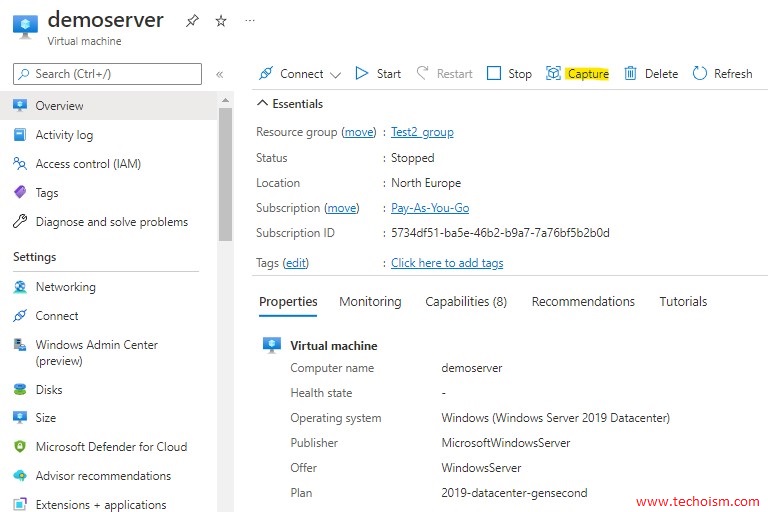
Task: Switch to the Monitoring tab
Action: [370, 302]
